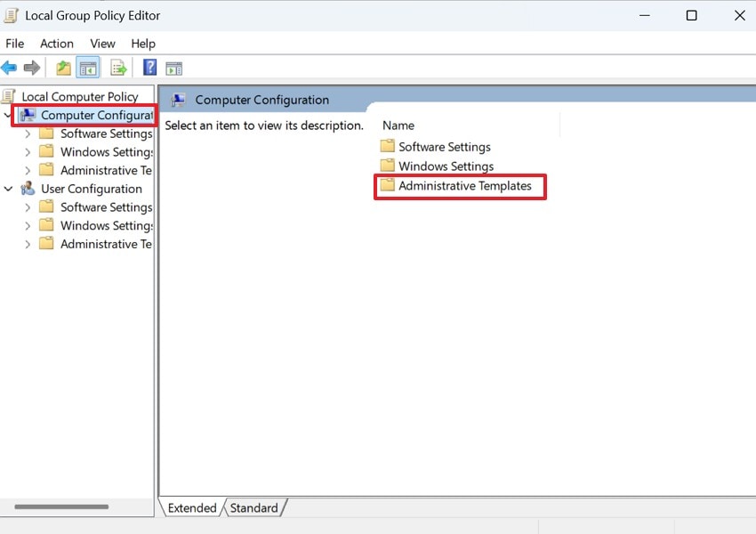The height and width of the screenshot is (534, 756).
Task: Click the Forward arrow toolbar icon
Action: pos(32,68)
